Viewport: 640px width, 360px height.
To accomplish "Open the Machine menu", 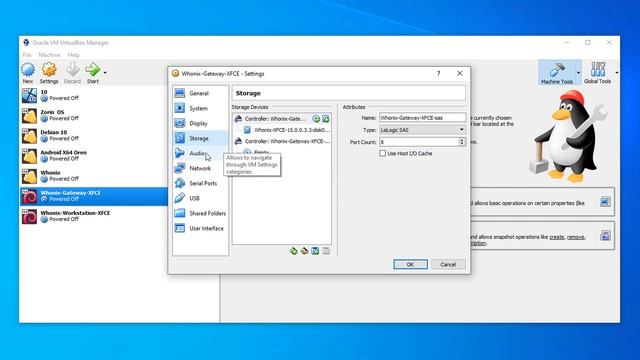I will tap(49, 55).
